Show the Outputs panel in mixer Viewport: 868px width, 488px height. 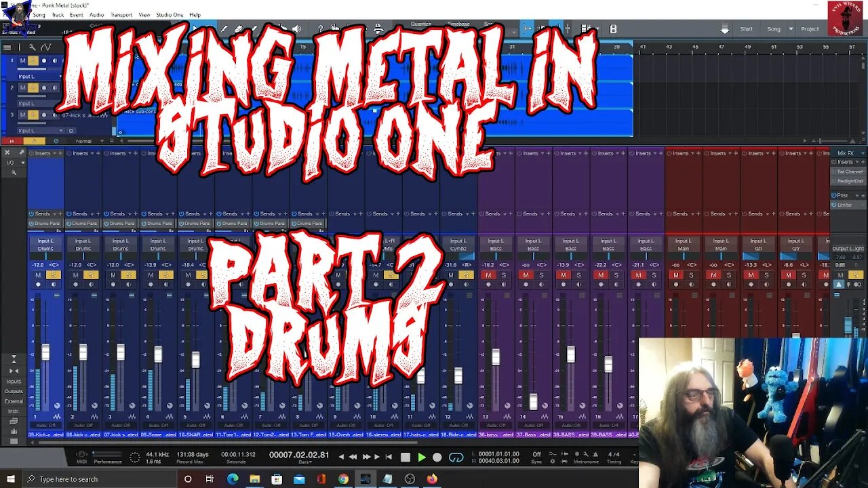pos(14,391)
